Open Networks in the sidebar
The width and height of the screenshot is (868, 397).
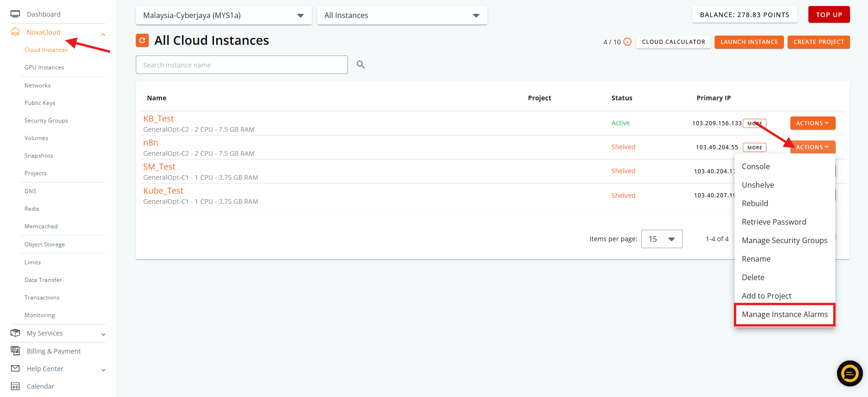37,86
